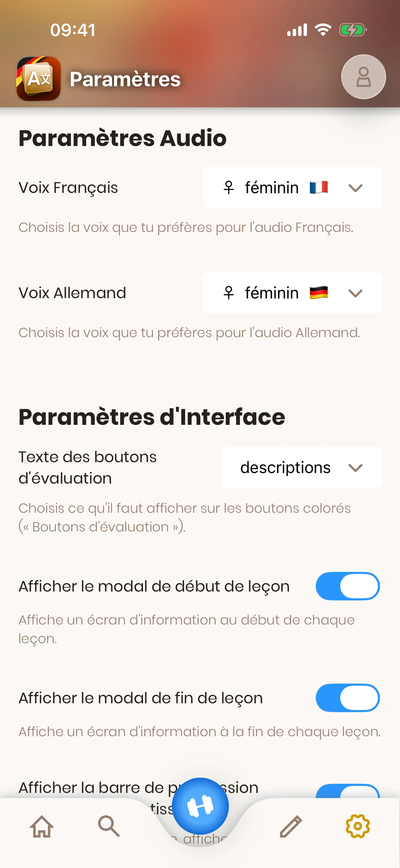Tap the Paramètres Audio section heading
This screenshot has width=400, height=868.
click(x=123, y=138)
